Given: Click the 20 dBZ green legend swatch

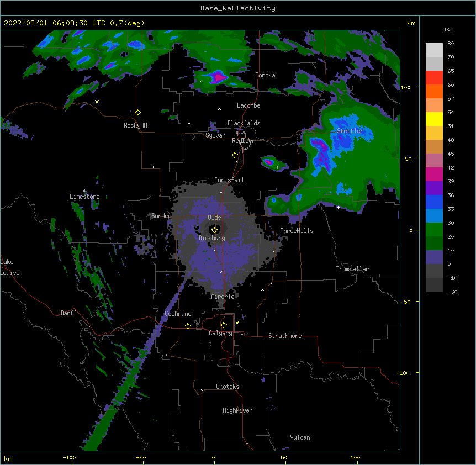Looking at the screenshot, I should 434,230.
